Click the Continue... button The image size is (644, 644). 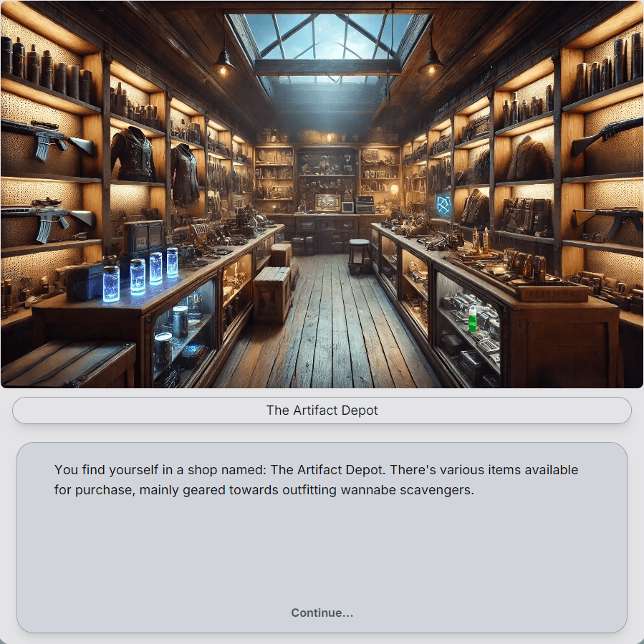pyautogui.click(x=321, y=612)
